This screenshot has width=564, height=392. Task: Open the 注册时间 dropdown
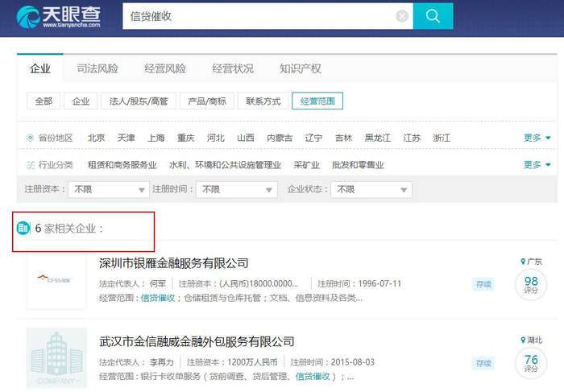tap(237, 189)
